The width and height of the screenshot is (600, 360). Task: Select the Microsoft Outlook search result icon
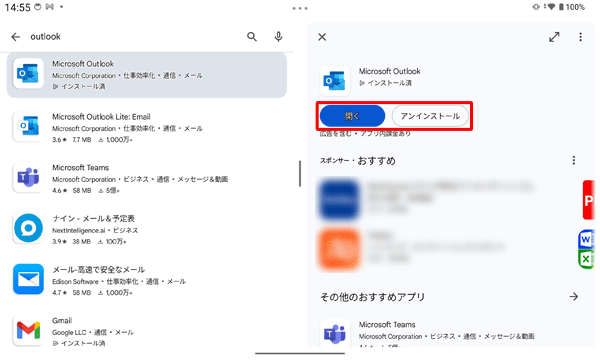click(28, 73)
